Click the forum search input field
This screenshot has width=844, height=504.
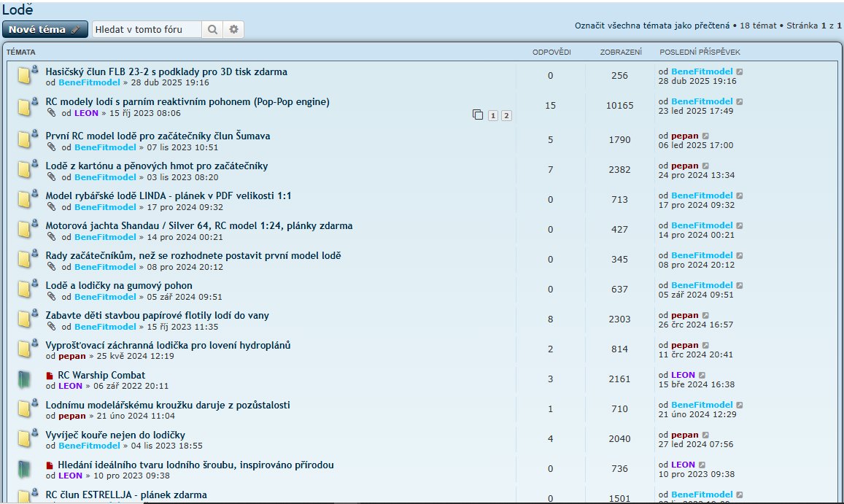pos(147,30)
